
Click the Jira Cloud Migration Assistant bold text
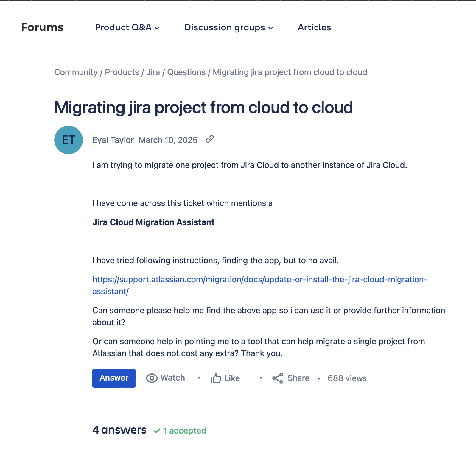click(x=153, y=222)
